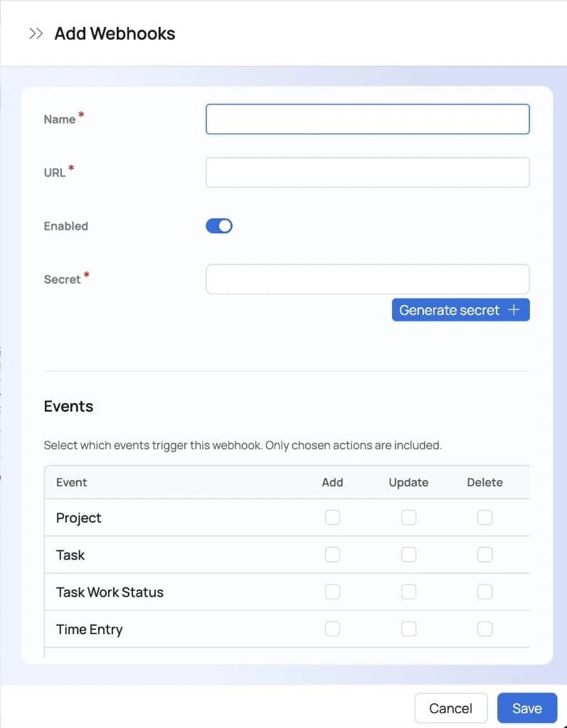Select Task Update event checkbox
The image size is (567, 728).
408,555
